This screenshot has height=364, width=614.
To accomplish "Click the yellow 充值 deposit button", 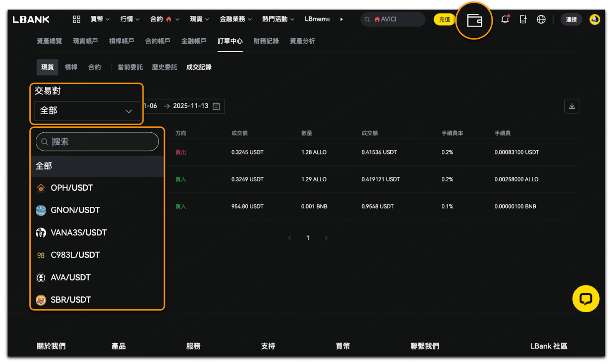I will coord(444,19).
